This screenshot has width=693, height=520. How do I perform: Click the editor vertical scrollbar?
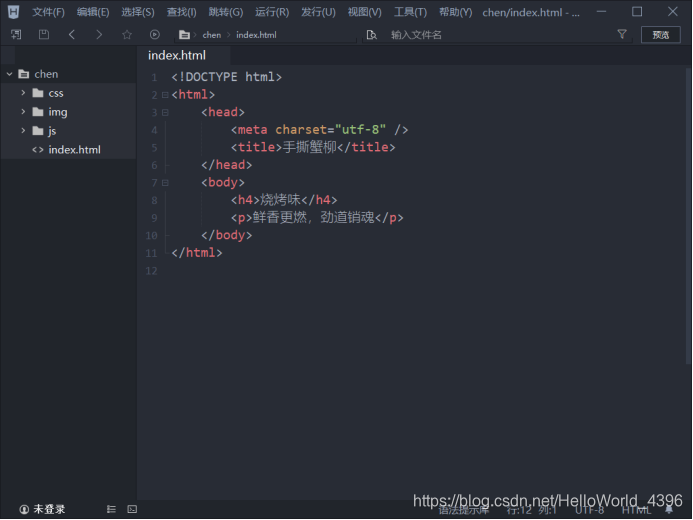[x=688, y=216]
